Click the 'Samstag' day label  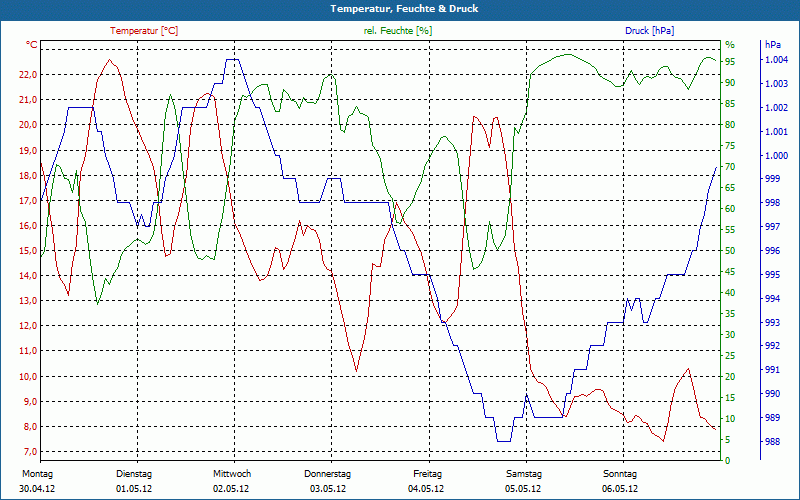(x=524, y=474)
